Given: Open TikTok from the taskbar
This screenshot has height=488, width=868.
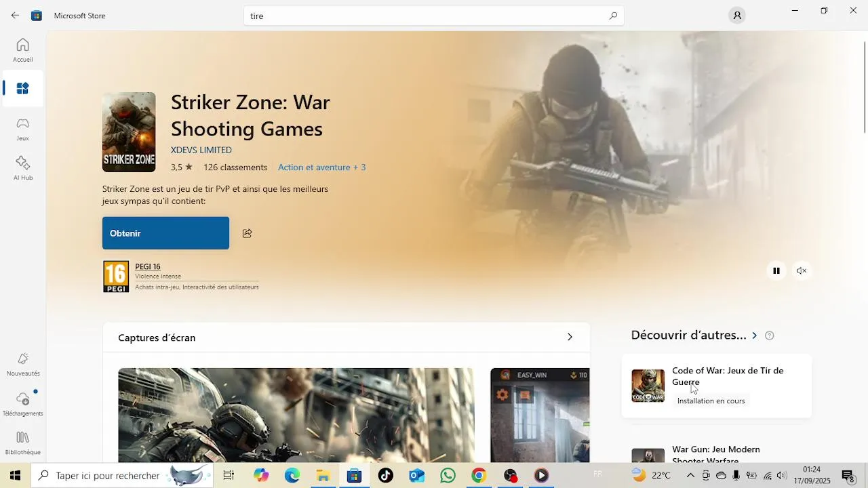Looking at the screenshot, I should tap(386, 475).
